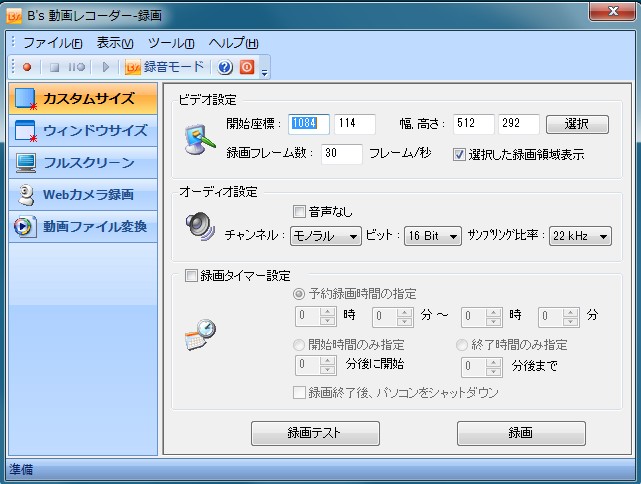
Task: Open sampling rate dropdown showing 22 kHz
Action: (580, 236)
